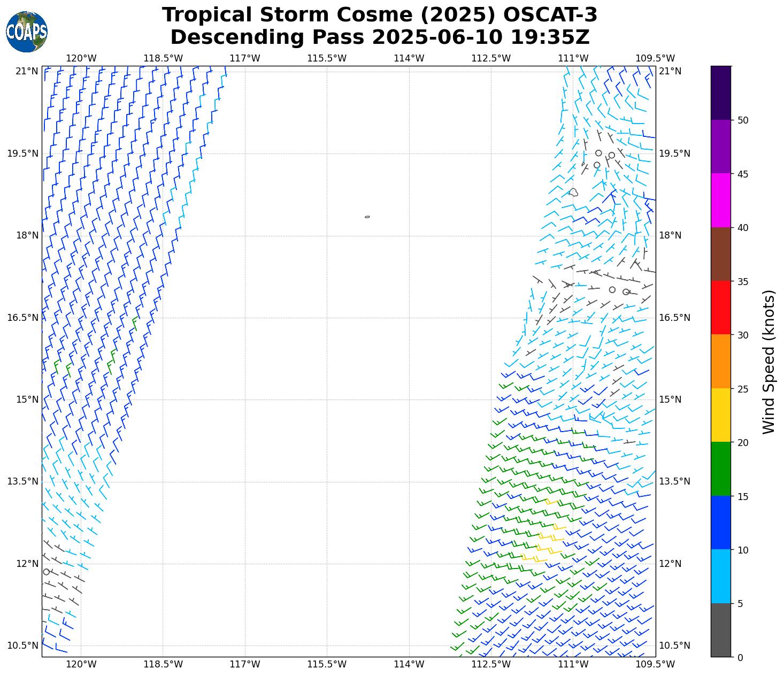Pick the yellow 20–25 knot colorbar band
The height and width of the screenshot is (676, 784).
[720, 415]
